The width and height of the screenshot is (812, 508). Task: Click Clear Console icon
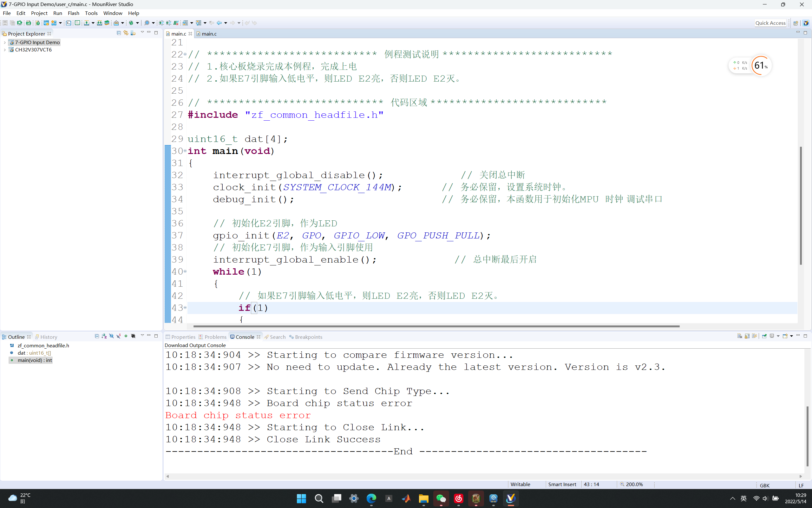pos(740,336)
